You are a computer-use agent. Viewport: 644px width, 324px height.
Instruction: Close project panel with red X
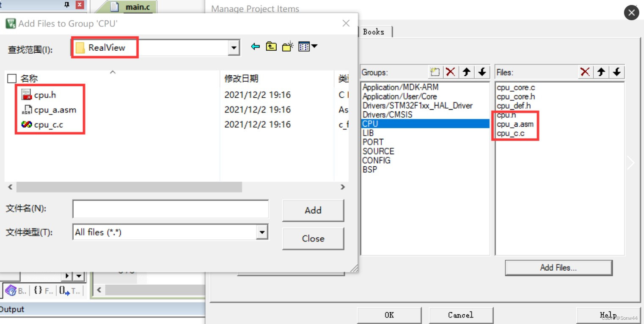[x=79, y=5]
